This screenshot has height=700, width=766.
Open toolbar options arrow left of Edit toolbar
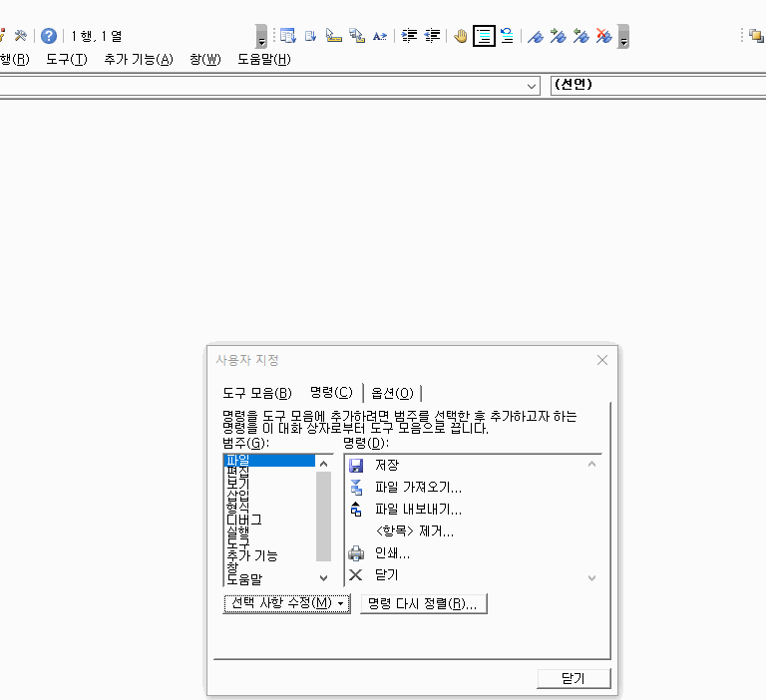coord(261,37)
